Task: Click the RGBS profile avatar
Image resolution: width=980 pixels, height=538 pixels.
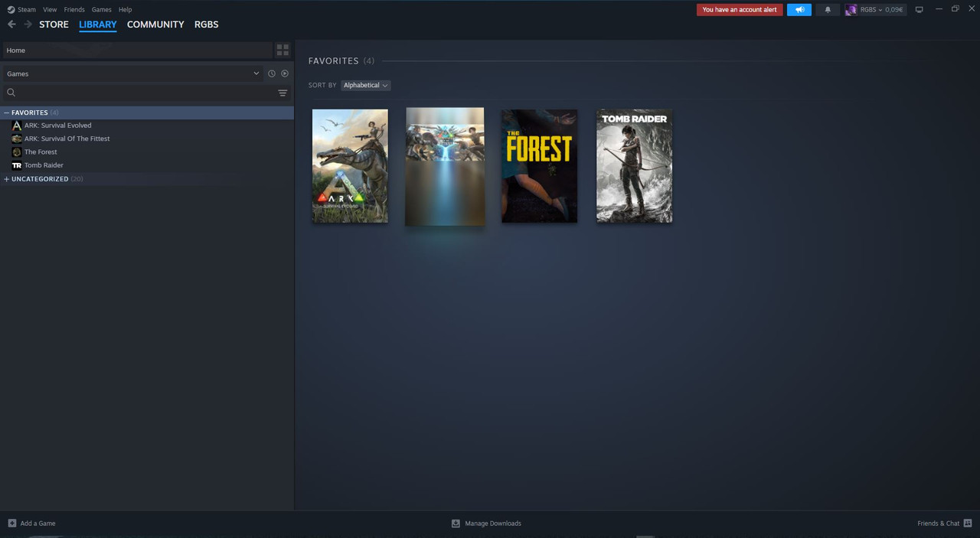Action: click(x=851, y=10)
